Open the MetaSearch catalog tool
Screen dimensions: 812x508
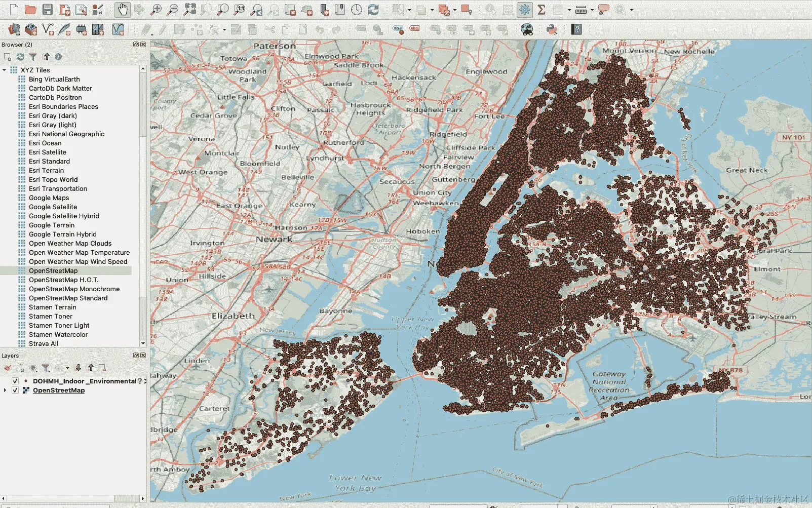coord(527,29)
